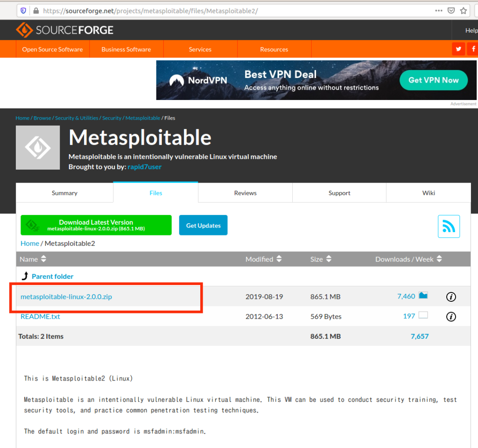Click Get VPN Now in the ad
Screen dimensions: 478x448
pyautogui.click(x=434, y=80)
